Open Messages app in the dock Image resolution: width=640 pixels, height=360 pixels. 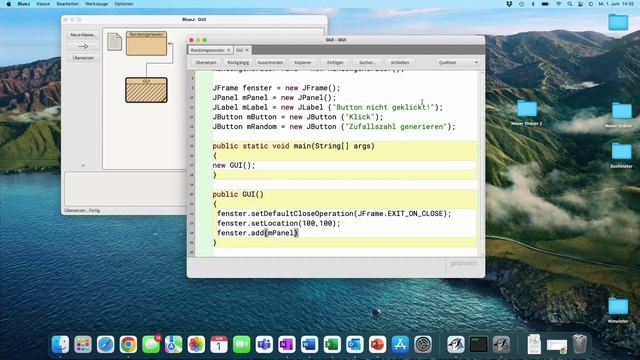151,344
